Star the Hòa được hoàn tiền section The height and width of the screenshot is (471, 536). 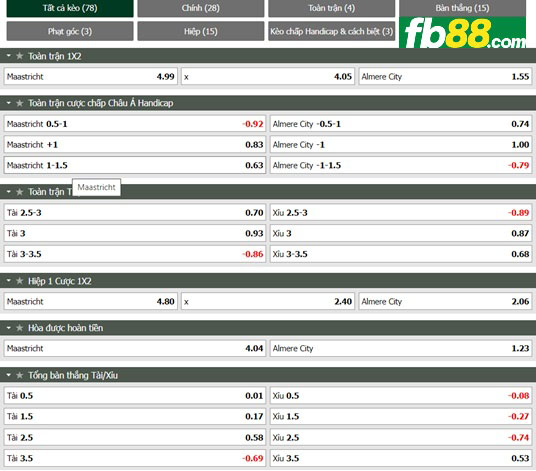(x=20, y=328)
